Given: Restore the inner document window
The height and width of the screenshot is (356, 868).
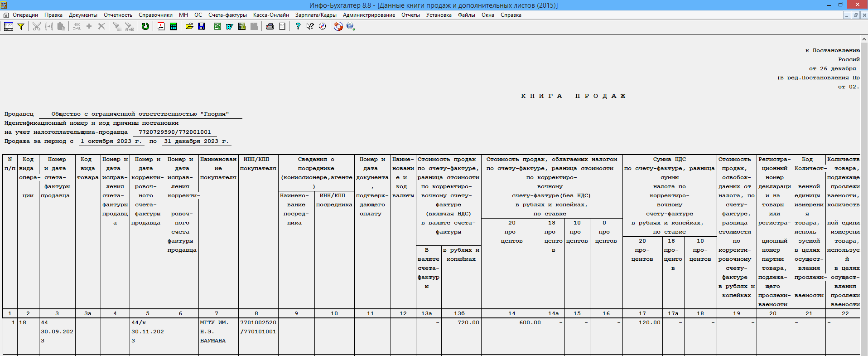Looking at the screenshot, I should [x=855, y=15].
